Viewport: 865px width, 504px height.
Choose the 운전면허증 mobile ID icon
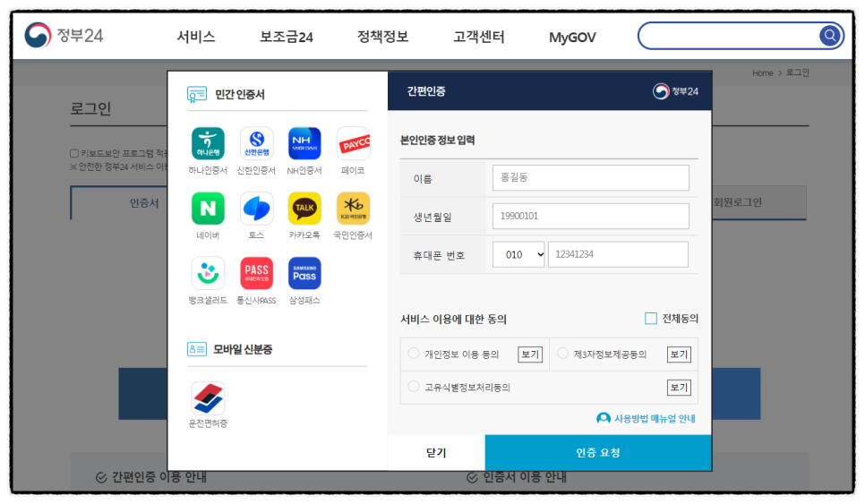click(x=208, y=397)
